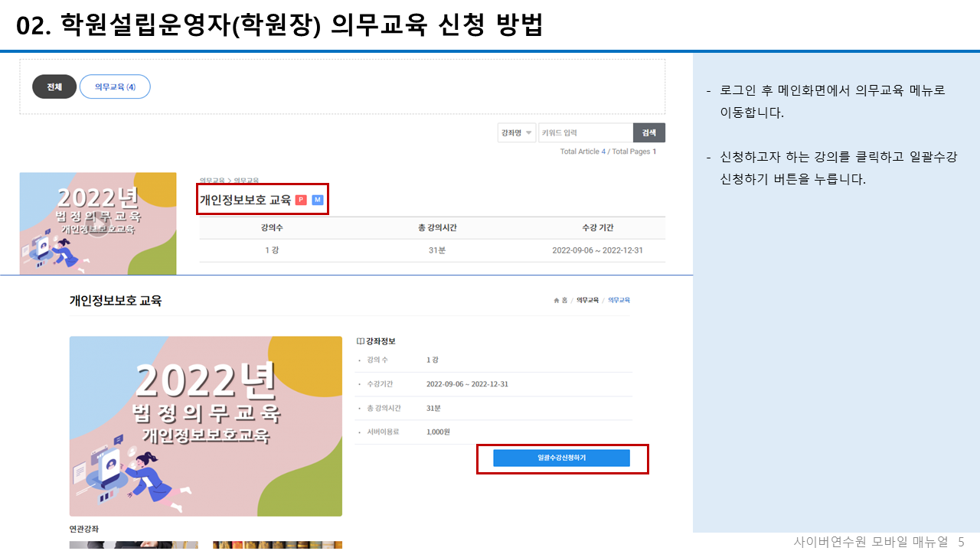Click the large course banner on the detail page
Viewport: 980px width, 551px height.
click(x=205, y=425)
